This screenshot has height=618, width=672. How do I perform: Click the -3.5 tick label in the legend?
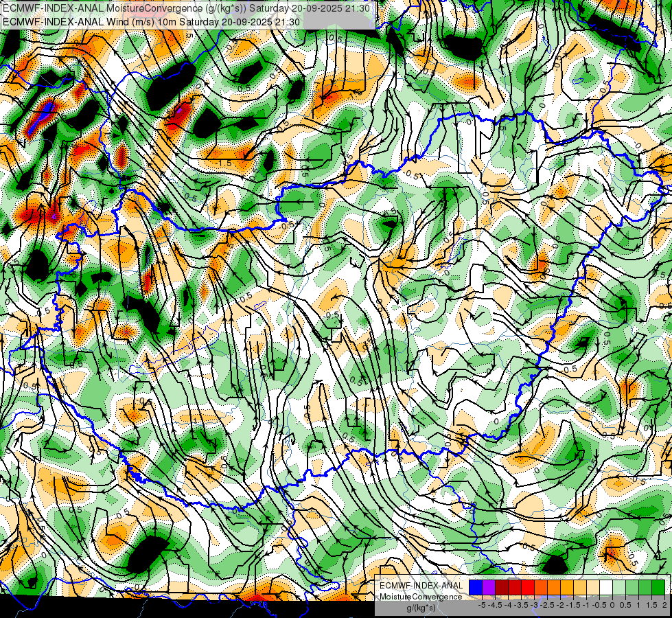[522, 605]
